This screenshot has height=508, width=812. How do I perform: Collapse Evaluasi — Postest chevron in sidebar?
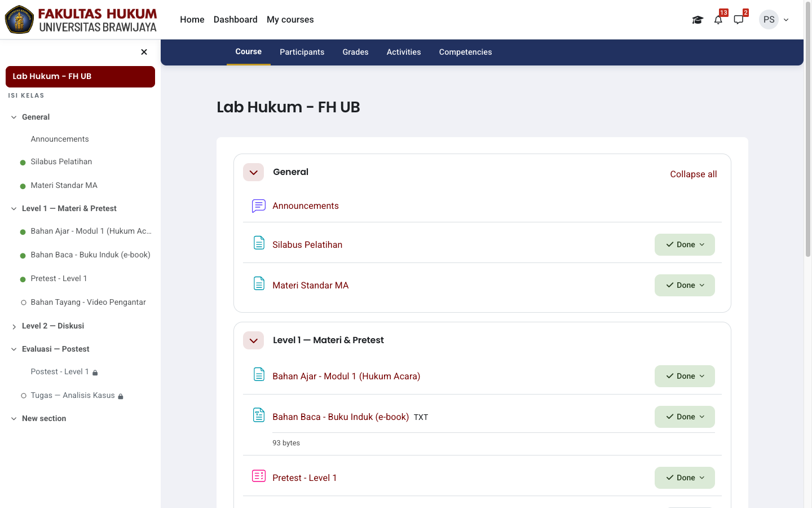tap(14, 349)
